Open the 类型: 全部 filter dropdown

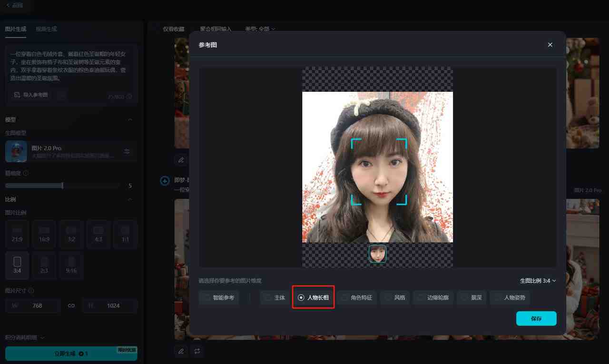tap(260, 29)
